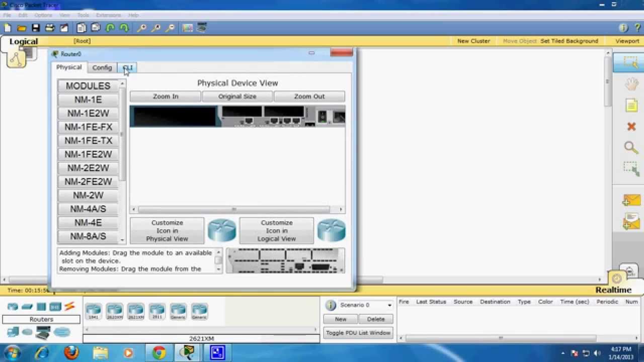Choose the Wireless Devices category icon
644x362 pixels.
coord(55,306)
